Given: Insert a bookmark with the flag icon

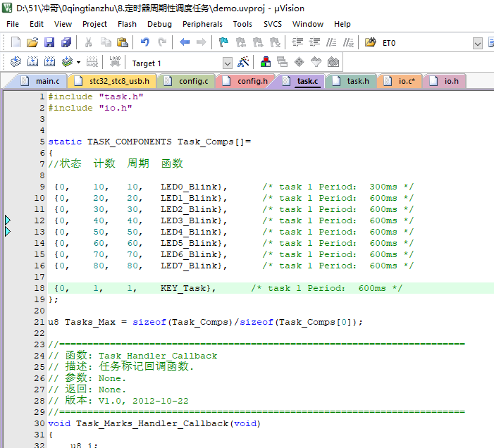Looking at the screenshot, I should 223,43.
